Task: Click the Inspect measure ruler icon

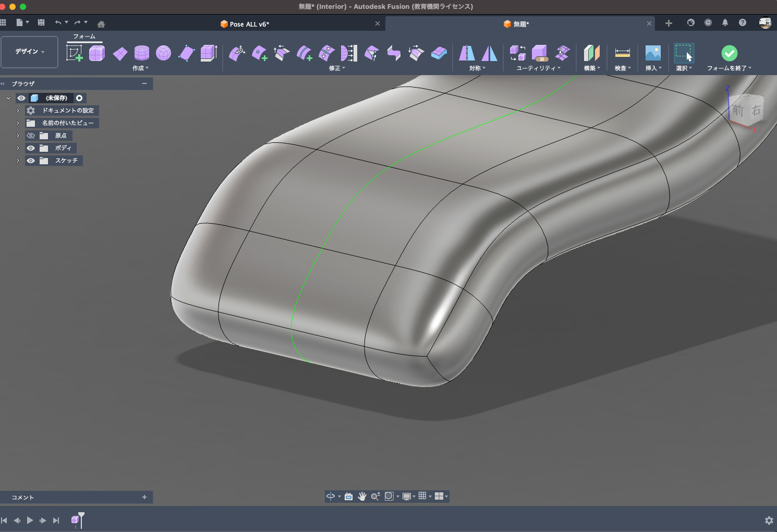Action: pyautogui.click(x=622, y=53)
